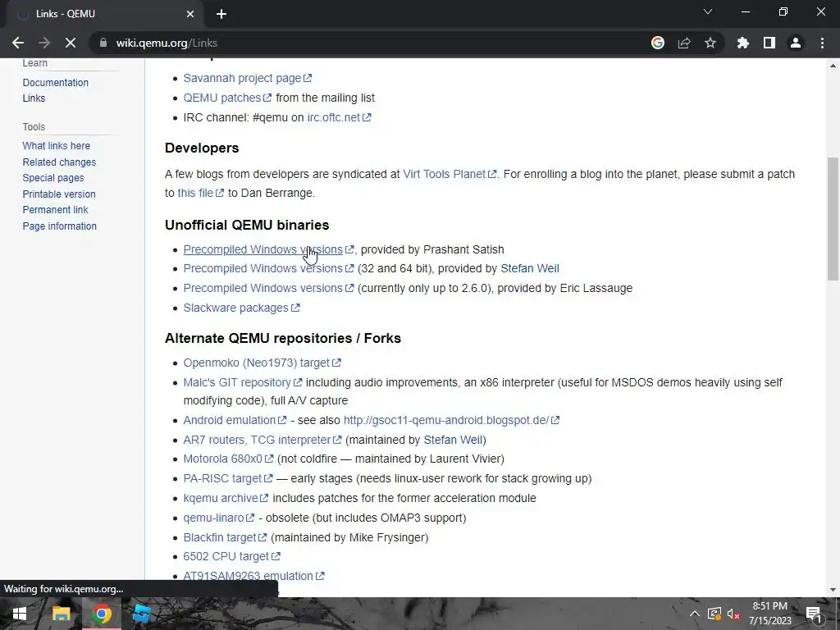Click the share page icon
Viewport: 840px width, 630px height.
pyautogui.click(x=684, y=43)
